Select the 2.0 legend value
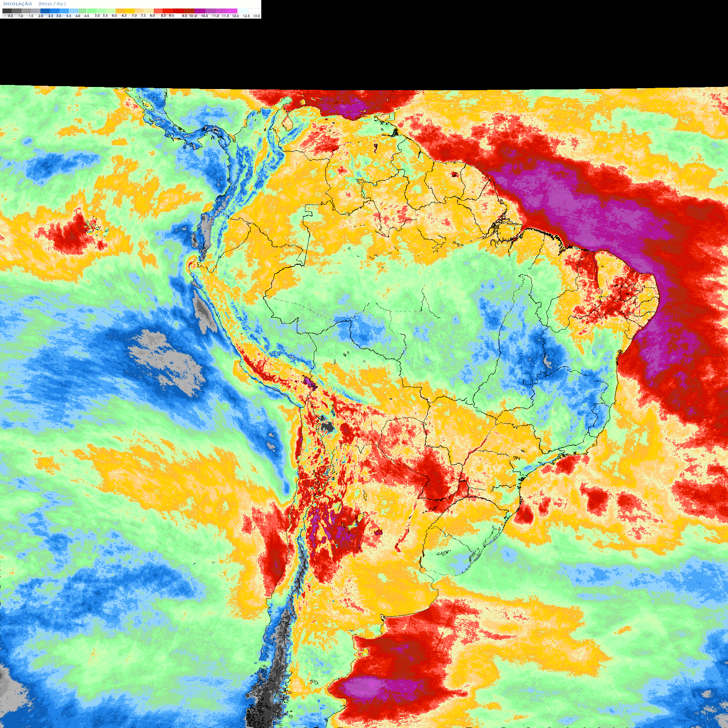Screen dimensions: 728x728 (41, 16)
